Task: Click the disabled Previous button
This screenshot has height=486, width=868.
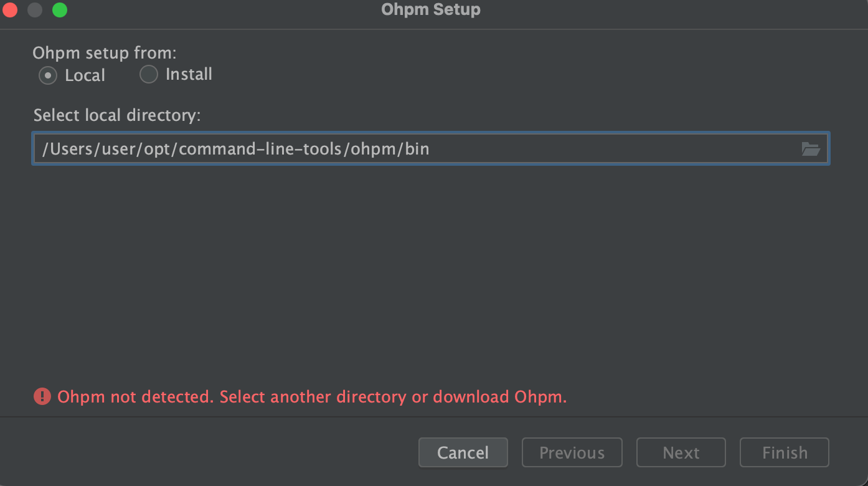Action: 572,452
